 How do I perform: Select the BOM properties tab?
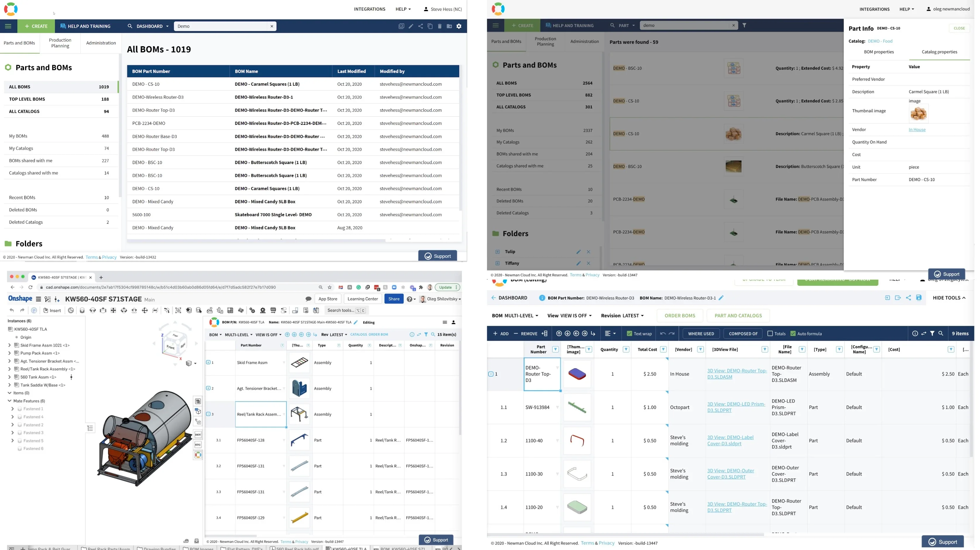click(x=878, y=52)
